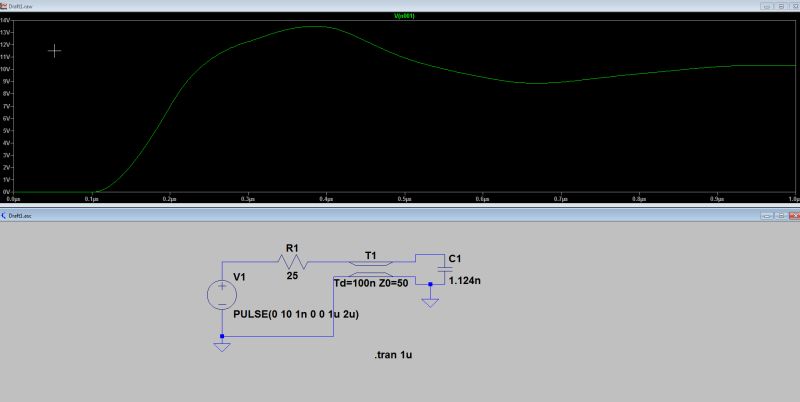800x402 pixels.
Task: Click the waveform window icon beside Draft1.raw
Action: 4,6
